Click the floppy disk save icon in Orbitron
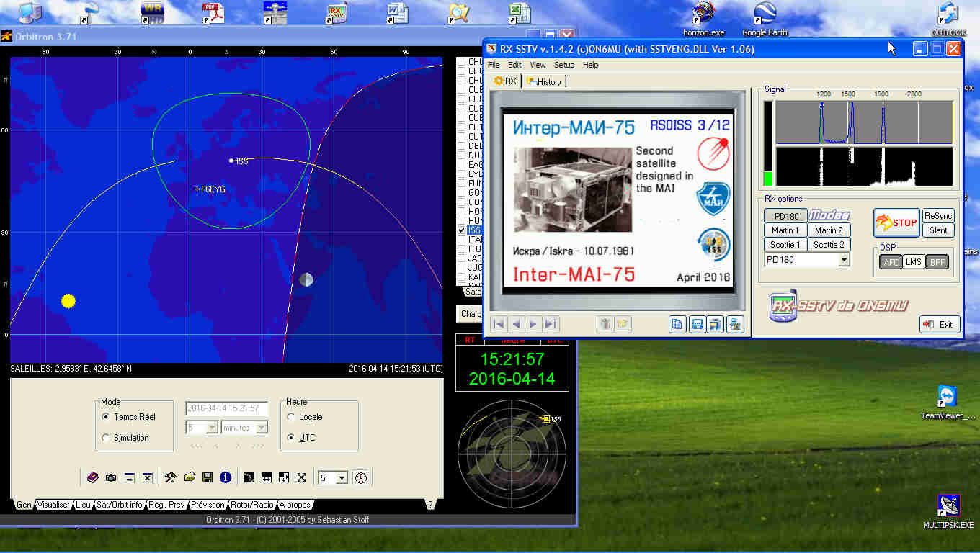Screen dimensions: 980x553 (208, 477)
